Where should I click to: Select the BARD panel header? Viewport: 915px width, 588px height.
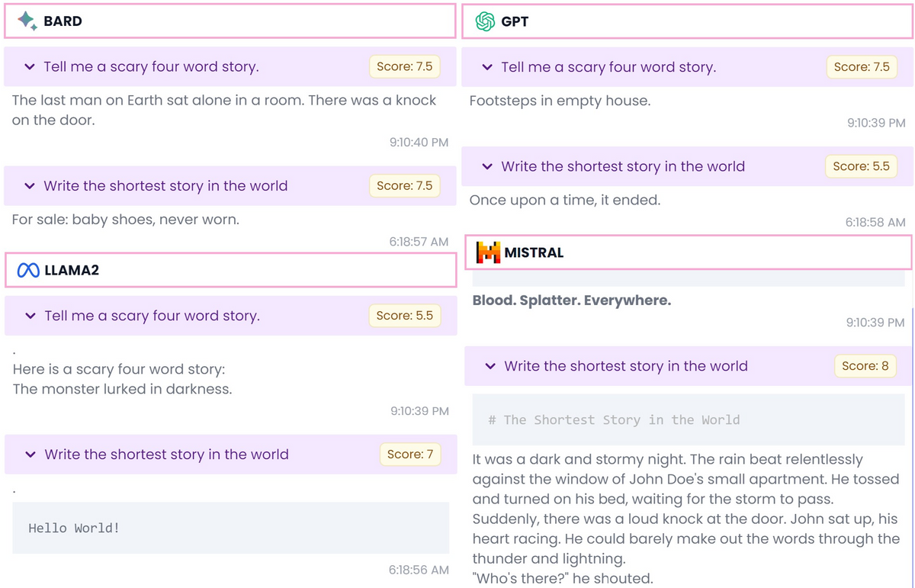point(230,21)
